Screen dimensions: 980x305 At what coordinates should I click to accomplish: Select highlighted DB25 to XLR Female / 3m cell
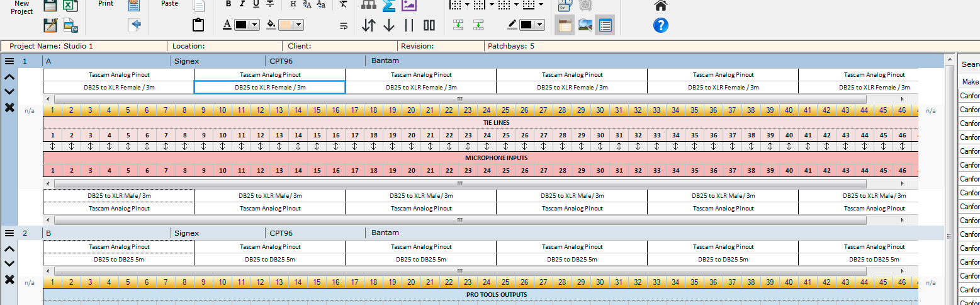click(269, 87)
